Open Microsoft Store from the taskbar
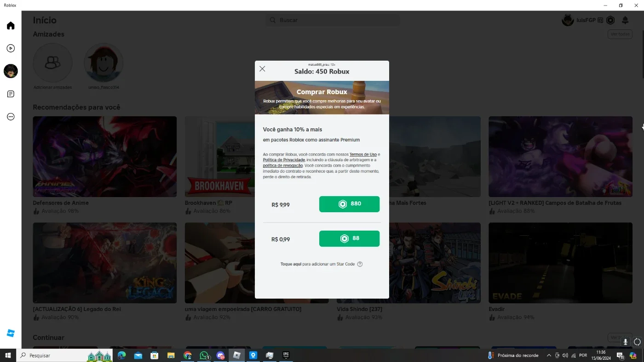The image size is (644, 362). [x=155, y=356]
